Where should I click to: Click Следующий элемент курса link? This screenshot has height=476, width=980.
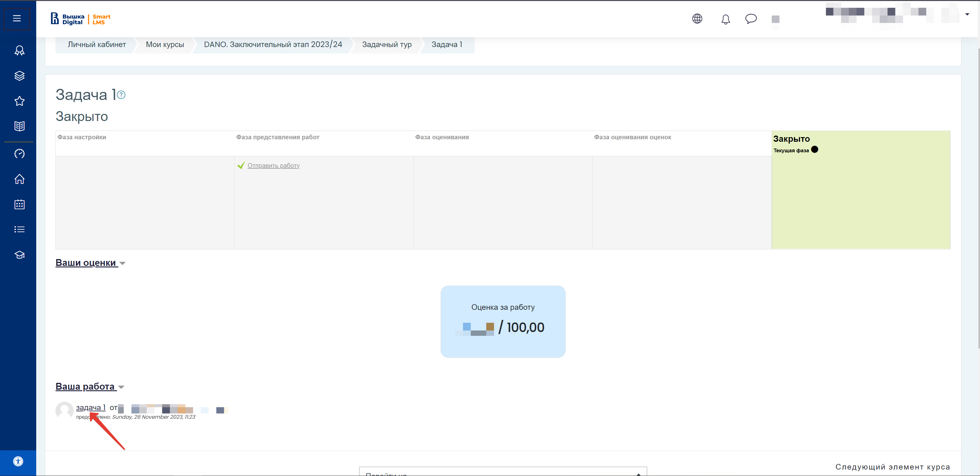click(892, 467)
